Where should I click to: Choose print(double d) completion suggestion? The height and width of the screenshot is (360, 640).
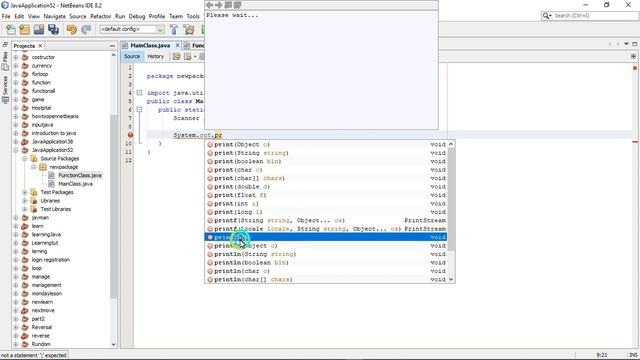tap(326, 187)
